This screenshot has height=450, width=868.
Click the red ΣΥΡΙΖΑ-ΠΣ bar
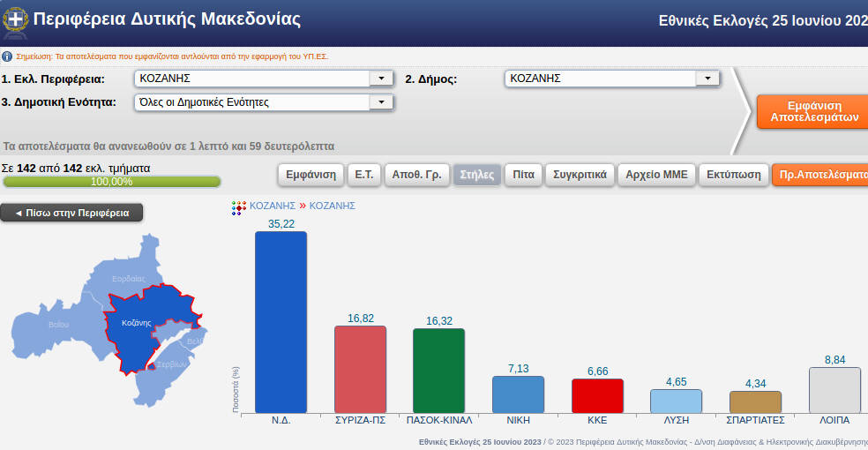click(x=360, y=369)
